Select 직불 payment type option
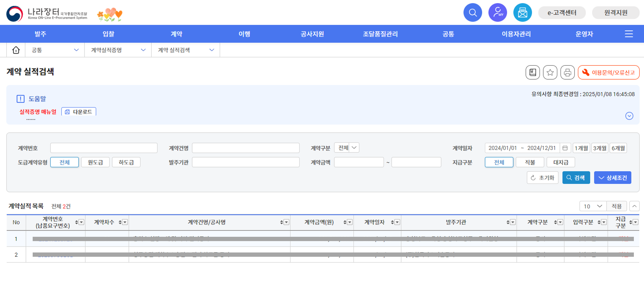 click(530, 162)
